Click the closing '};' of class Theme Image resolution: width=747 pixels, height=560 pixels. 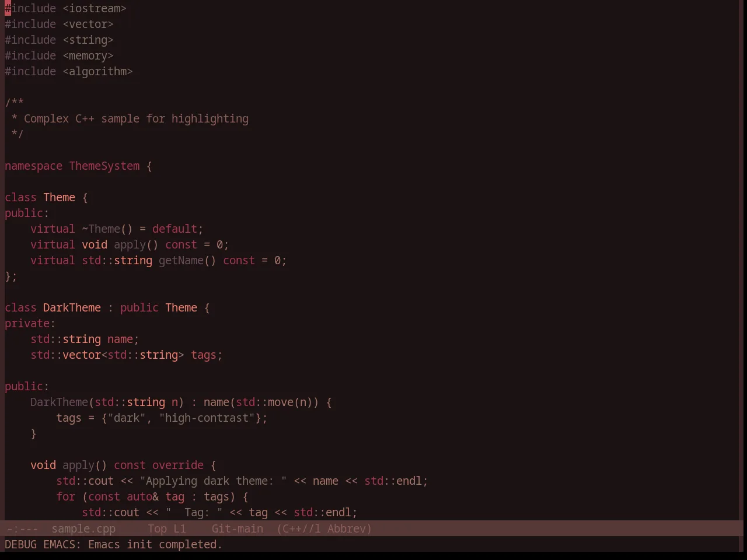[x=11, y=276]
